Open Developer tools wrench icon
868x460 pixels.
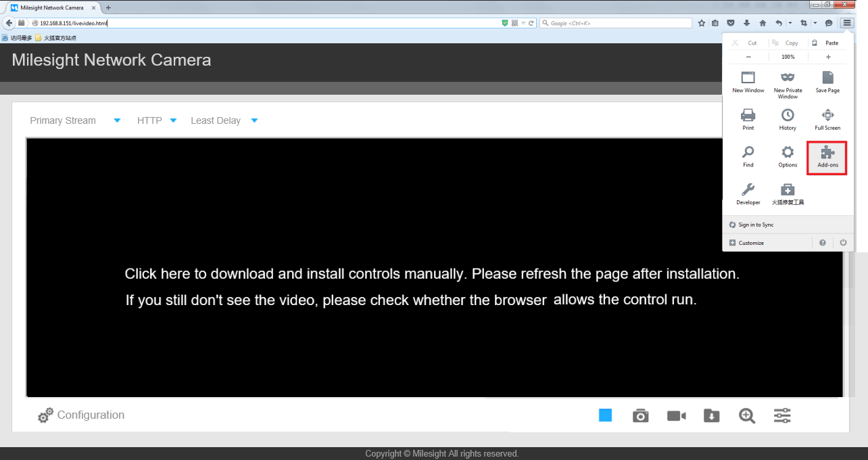(x=748, y=195)
